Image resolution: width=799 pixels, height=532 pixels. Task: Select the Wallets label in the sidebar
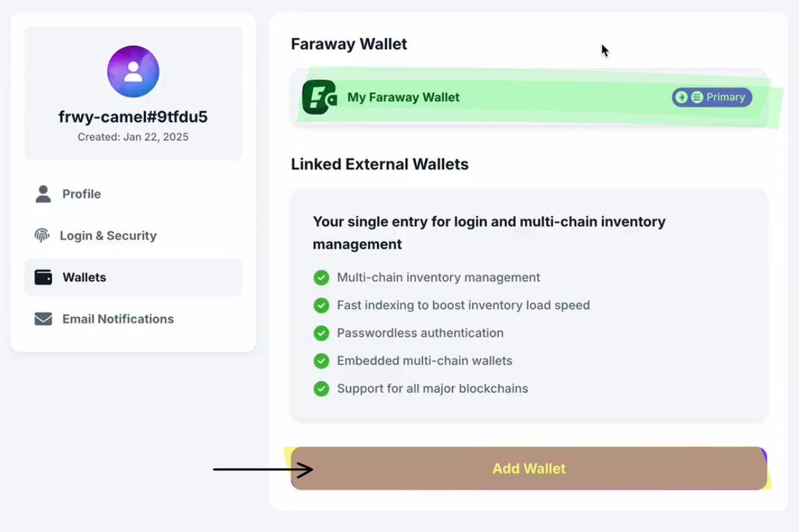click(x=84, y=277)
